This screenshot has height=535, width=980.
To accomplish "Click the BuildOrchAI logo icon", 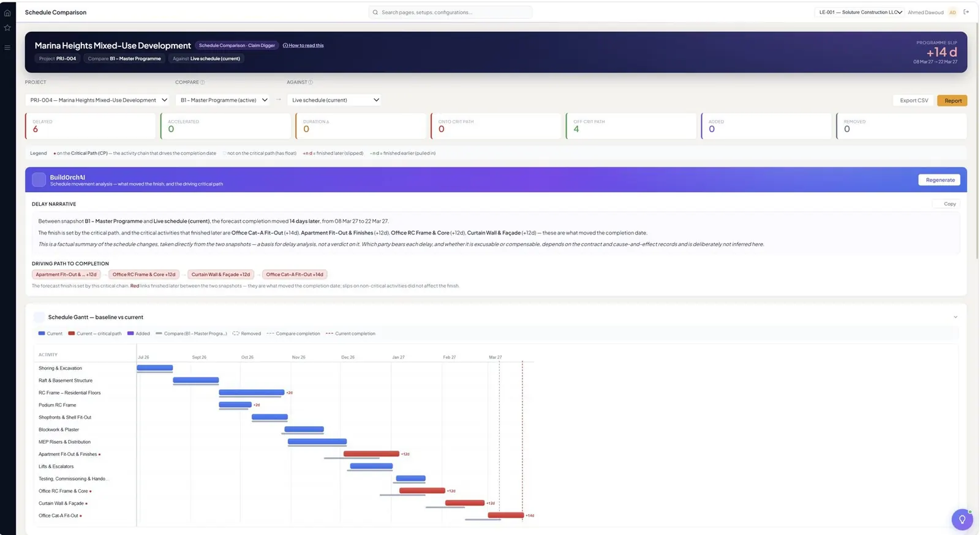I will [39, 179].
